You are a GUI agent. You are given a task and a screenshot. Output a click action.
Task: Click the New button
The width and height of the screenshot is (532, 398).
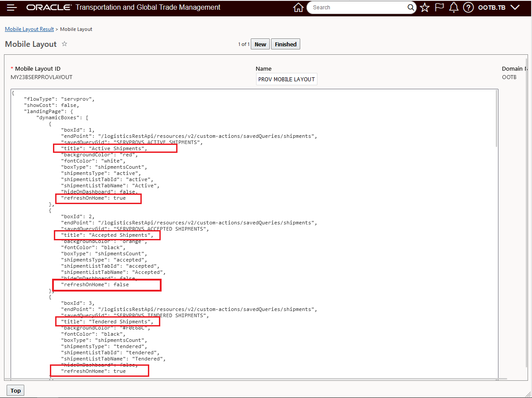click(260, 44)
